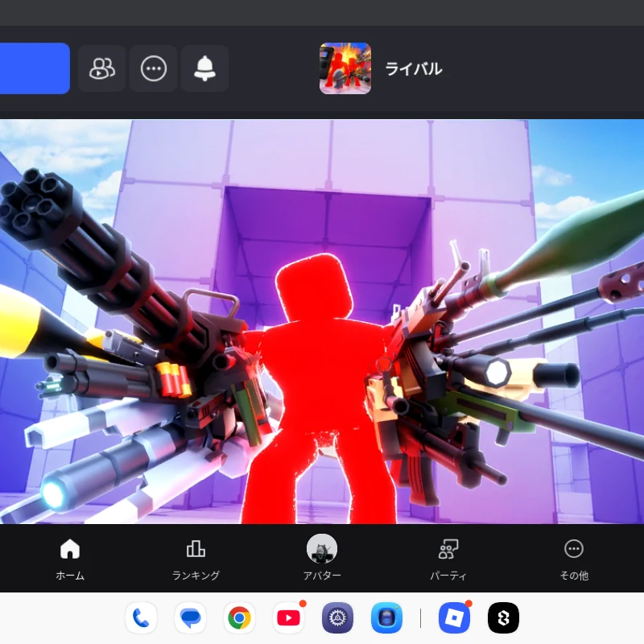Open the アバター profile tab
Image resolution: width=644 pixels, height=644 pixels.
[322, 557]
